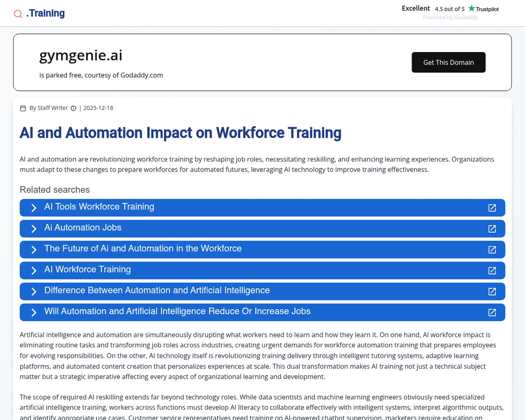Expand chevron for The Future of Ai and Automation
The image size is (525, 420).
click(x=34, y=250)
